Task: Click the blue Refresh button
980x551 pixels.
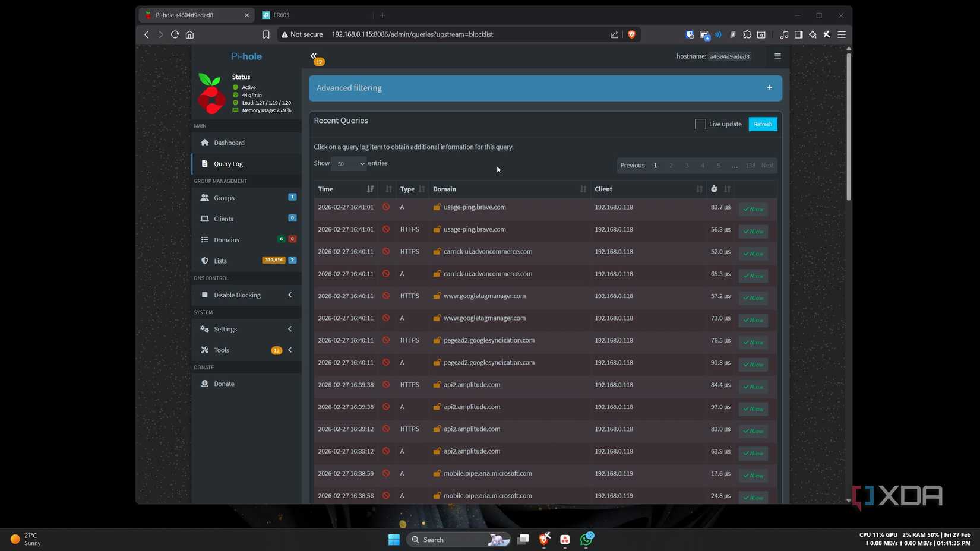Action: [x=763, y=124]
